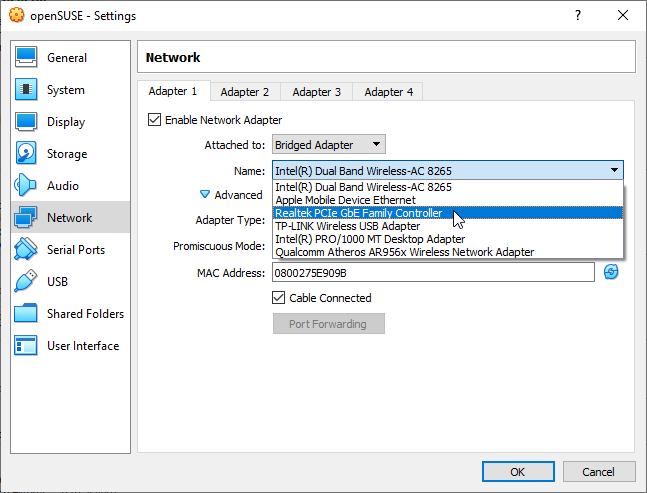The height and width of the screenshot is (493, 647).
Task: Choose Realtek PCIe GbE Family Controller
Action: (x=358, y=213)
